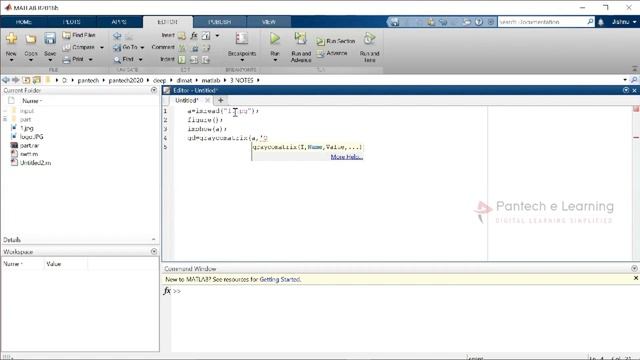The height and width of the screenshot is (360, 640).
Task: Click the increase indent icon
Action: (x=194, y=60)
